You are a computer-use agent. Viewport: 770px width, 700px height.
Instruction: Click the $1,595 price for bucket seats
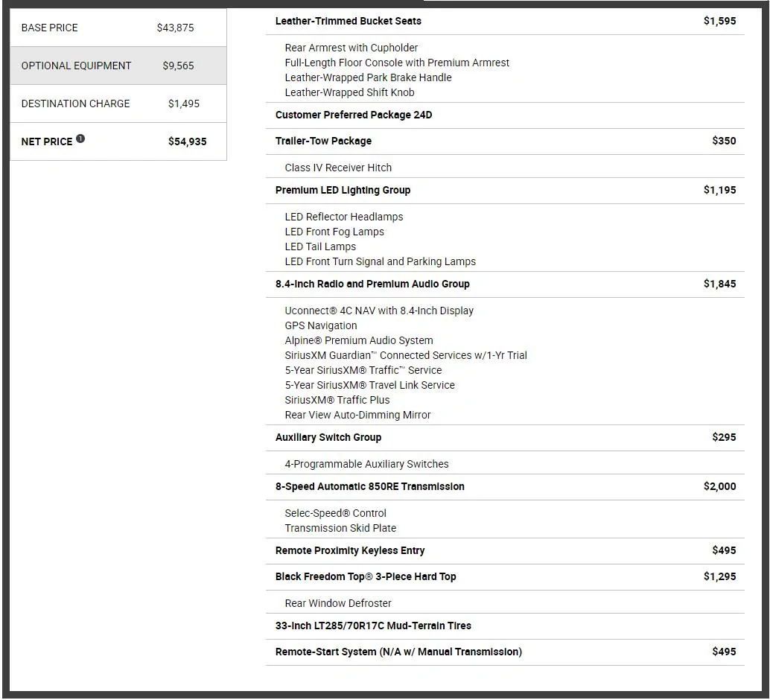tap(719, 21)
